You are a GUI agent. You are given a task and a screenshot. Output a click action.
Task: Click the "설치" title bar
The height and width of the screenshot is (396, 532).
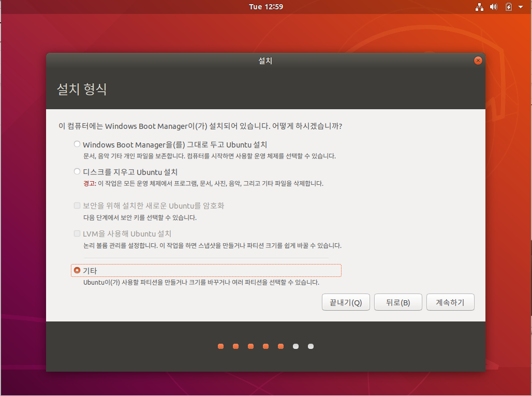click(x=266, y=60)
